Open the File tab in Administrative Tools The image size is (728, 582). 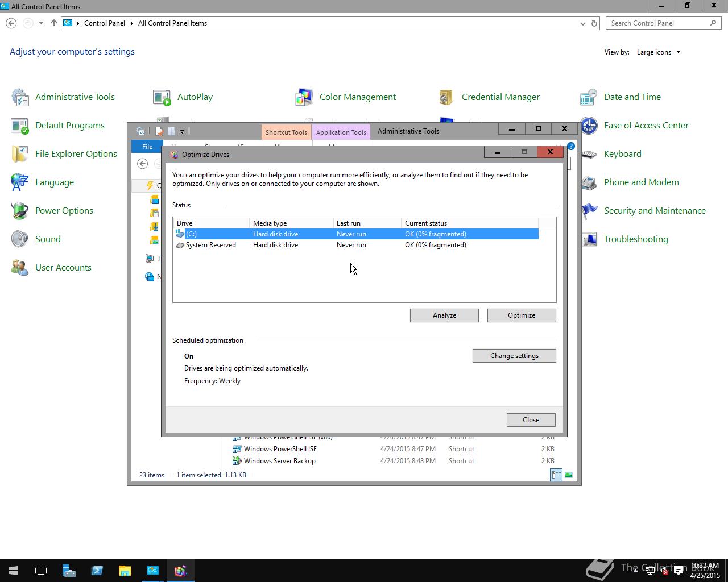(x=147, y=147)
